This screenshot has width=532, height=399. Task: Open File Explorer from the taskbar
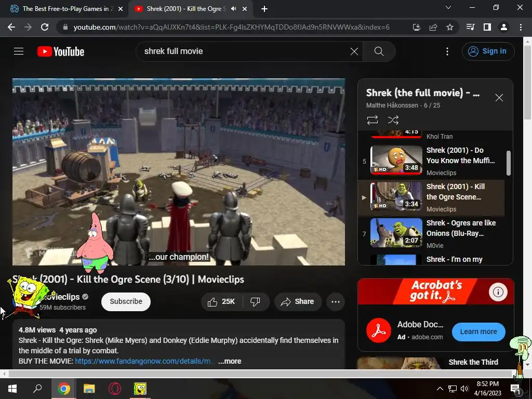click(x=89, y=389)
